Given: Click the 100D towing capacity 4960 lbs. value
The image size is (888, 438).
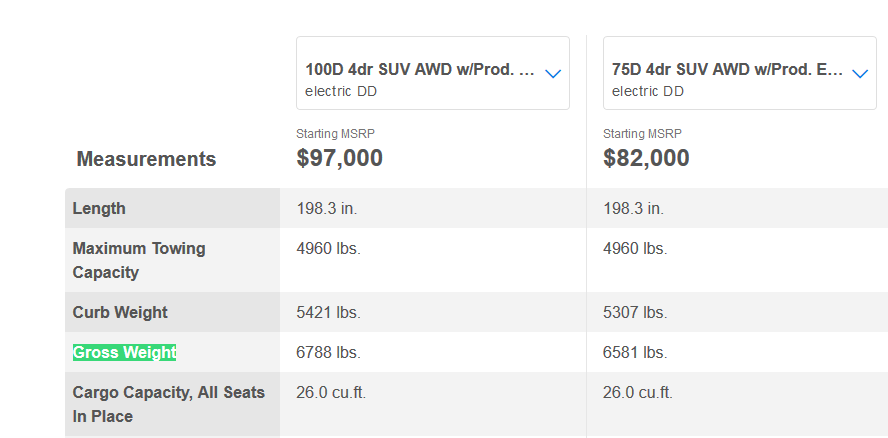Looking at the screenshot, I should click(x=328, y=248).
